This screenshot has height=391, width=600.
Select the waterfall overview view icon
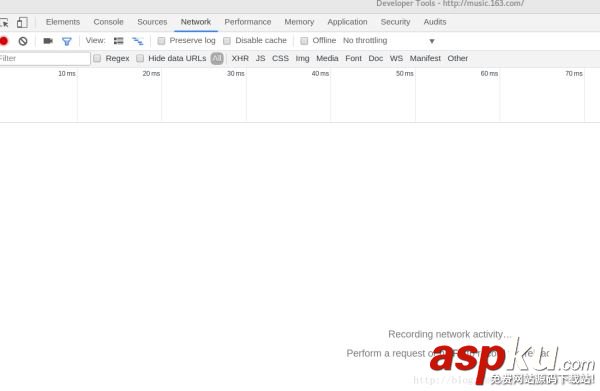coord(137,41)
